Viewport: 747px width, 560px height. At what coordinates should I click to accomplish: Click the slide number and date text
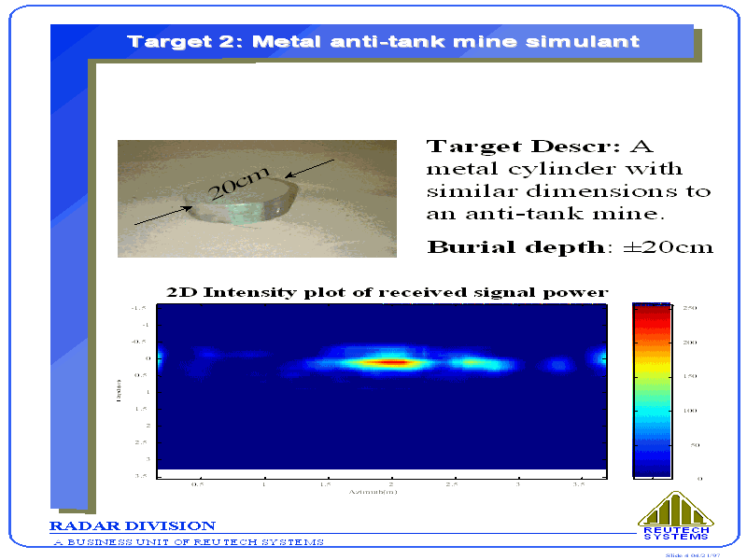point(693,555)
